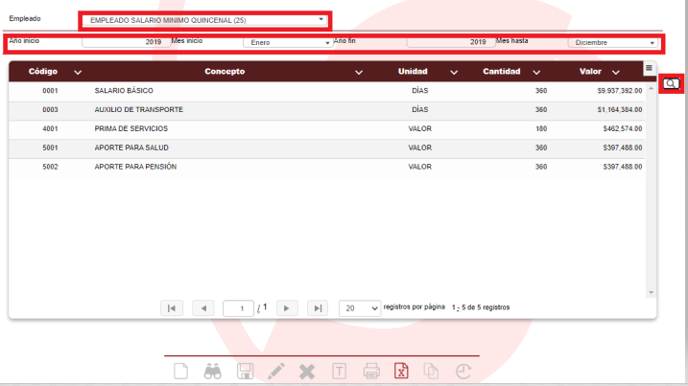The image size is (688, 386).
Task: Open the records per page dropdown showing 20
Action: coord(359,308)
